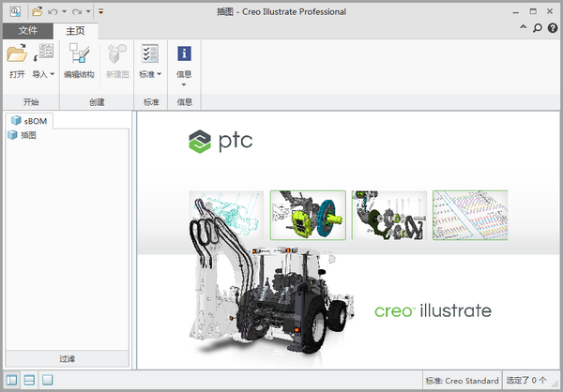Viewport: 563px width, 392px height.
Task: Toggle the third panel layout button in status bar
Action: click(x=47, y=380)
